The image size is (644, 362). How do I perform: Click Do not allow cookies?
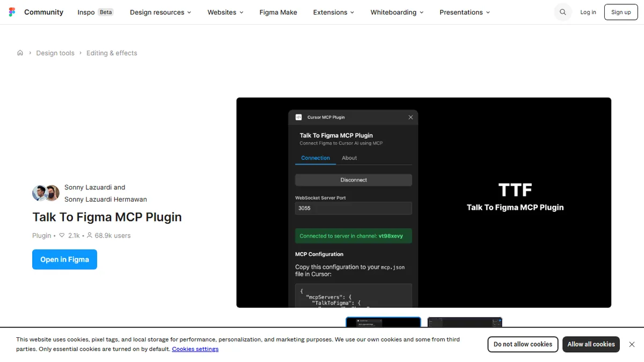click(x=523, y=344)
